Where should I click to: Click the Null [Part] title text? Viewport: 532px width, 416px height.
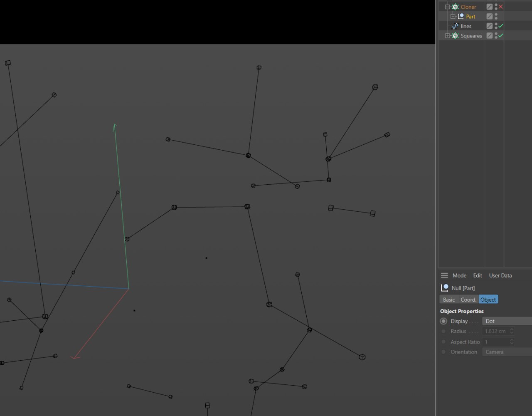(463, 288)
